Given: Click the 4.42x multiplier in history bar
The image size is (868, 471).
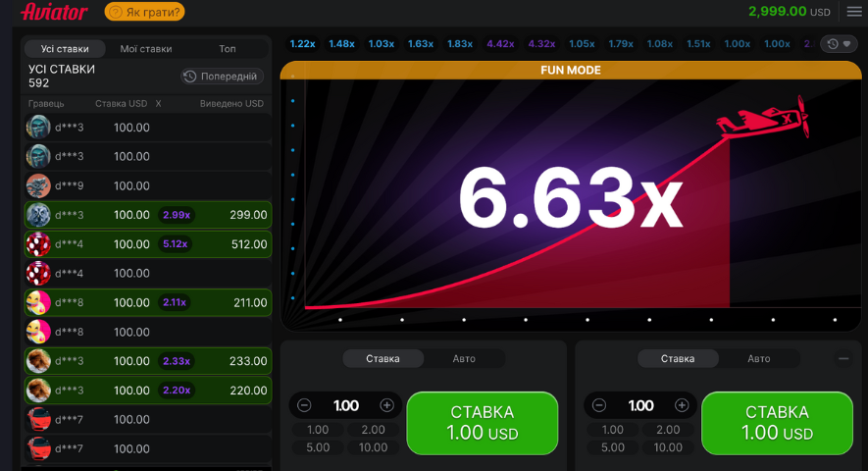Looking at the screenshot, I should (500, 44).
